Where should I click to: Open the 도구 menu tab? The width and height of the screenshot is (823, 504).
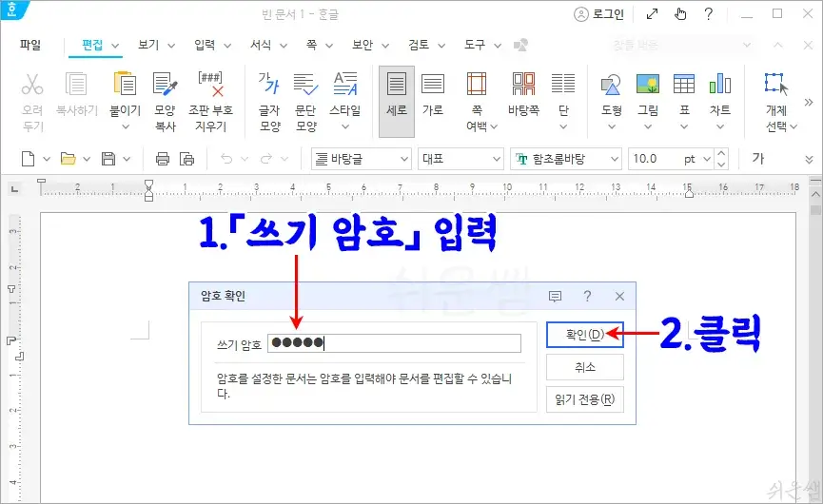pos(475,45)
